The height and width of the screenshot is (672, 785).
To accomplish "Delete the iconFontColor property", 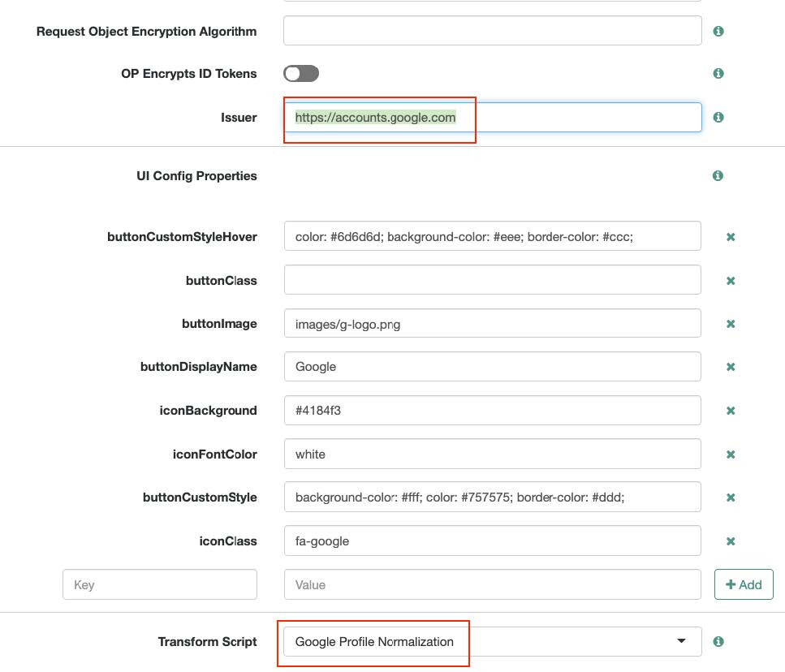I will tap(731, 454).
